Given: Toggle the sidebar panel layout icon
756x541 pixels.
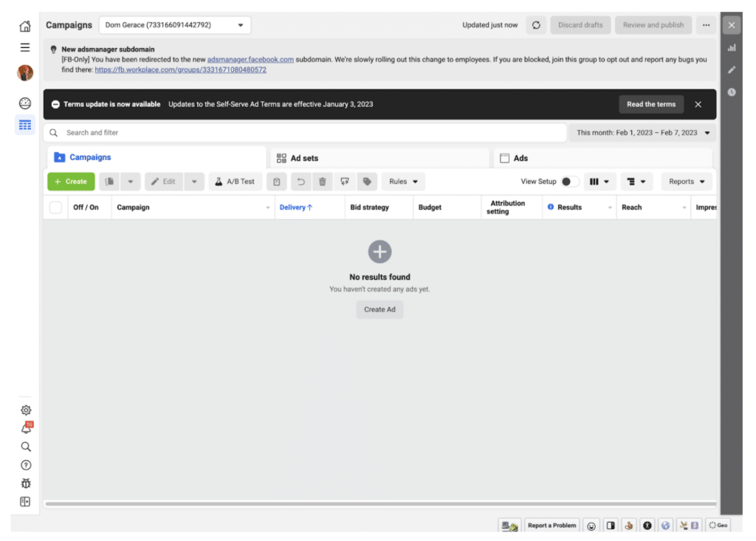Looking at the screenshot, I should 25,501.
